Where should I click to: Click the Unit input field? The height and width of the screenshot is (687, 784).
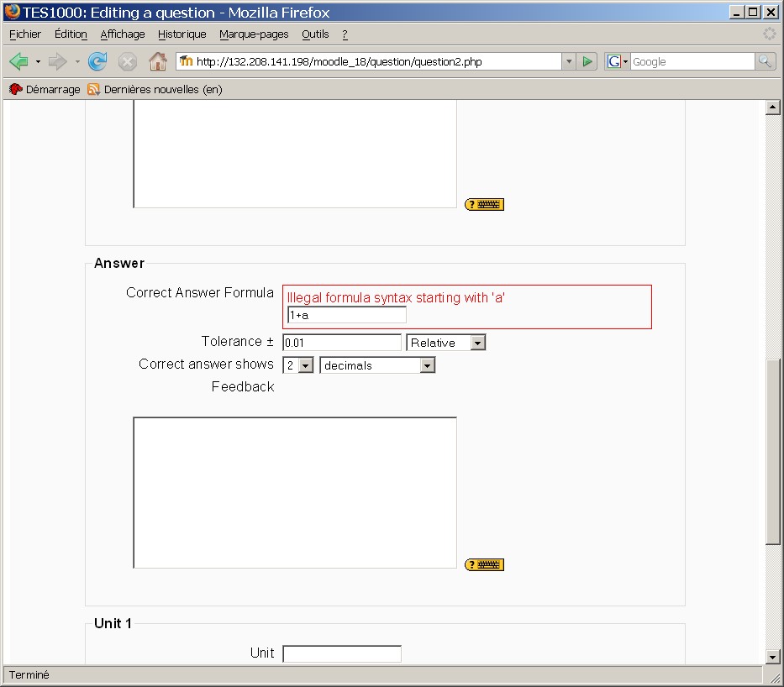point(342,653)
